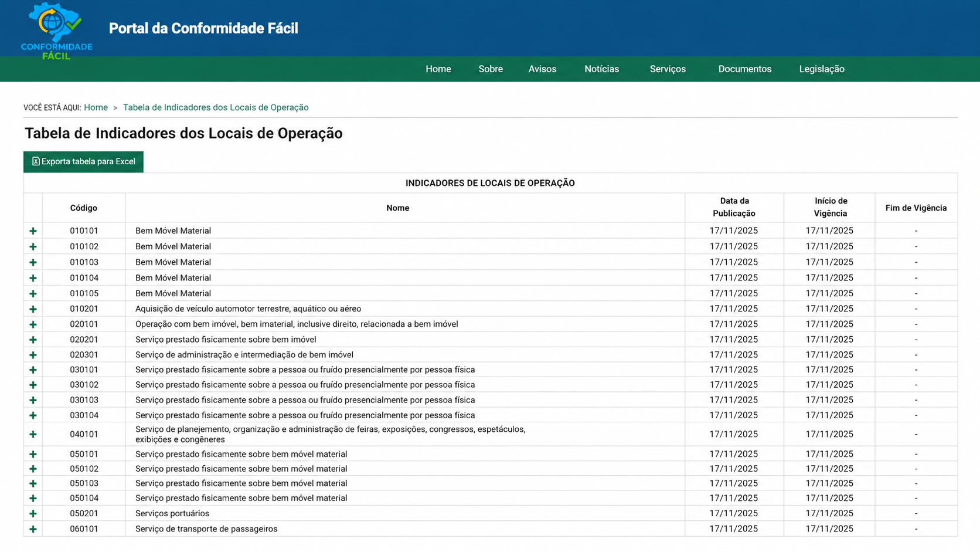Expand row 050101 plus icon
This screenshot has width=980, height=552.
[x=33, y=454]
